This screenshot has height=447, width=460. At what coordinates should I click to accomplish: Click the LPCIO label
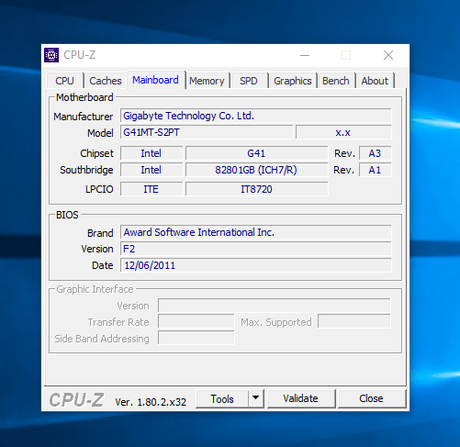(x=99, y=189)
